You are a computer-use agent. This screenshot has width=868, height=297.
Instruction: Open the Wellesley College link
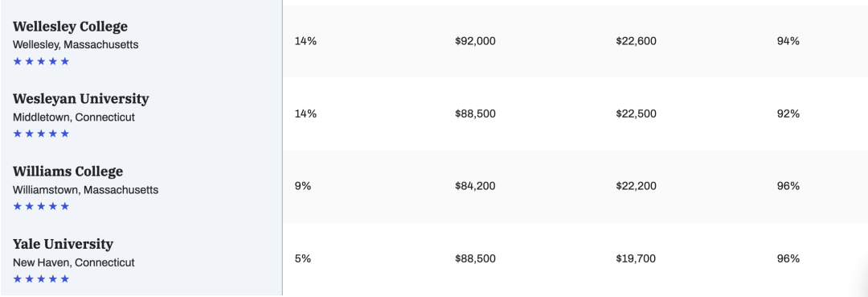click(x=70, y=27)
